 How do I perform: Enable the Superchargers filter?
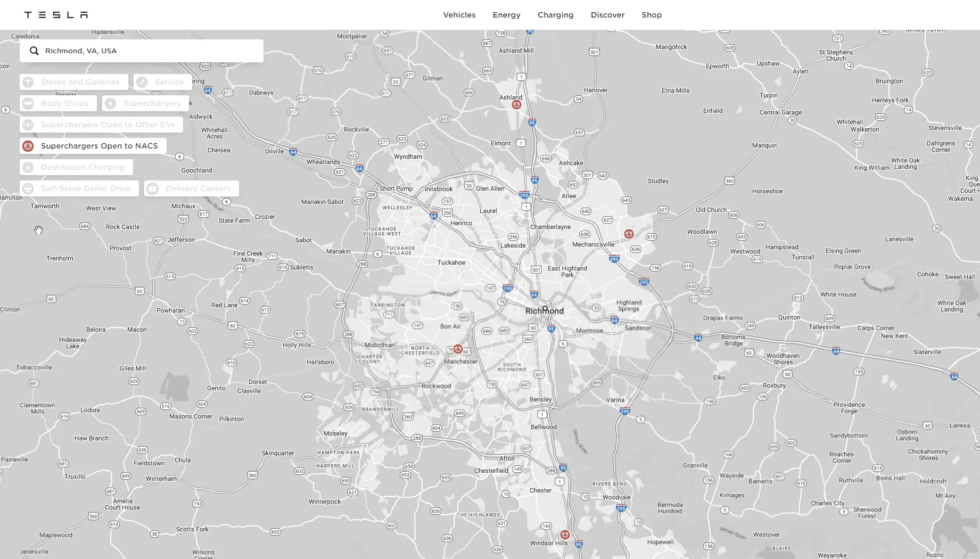click(x=146, y=103)
